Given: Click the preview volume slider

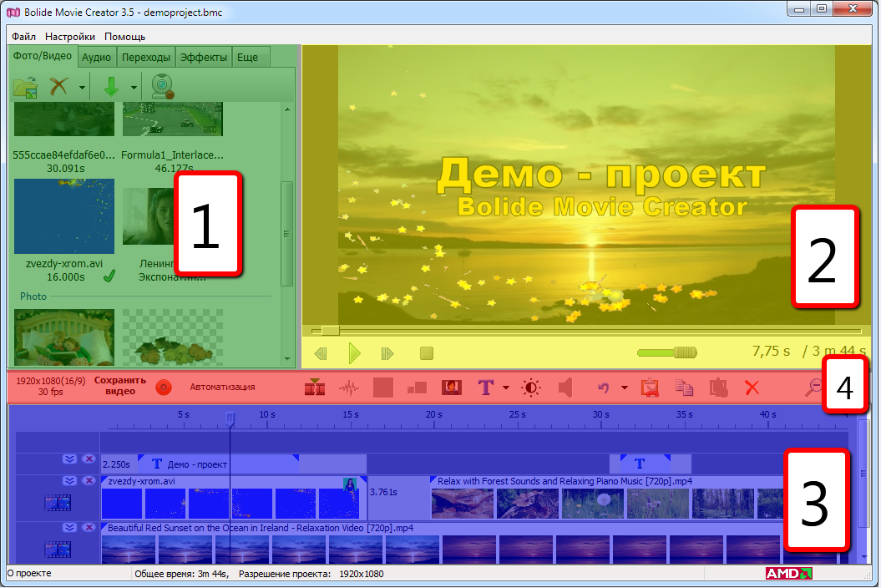Looking at the screenshot, I should click(x=666, y=352).
